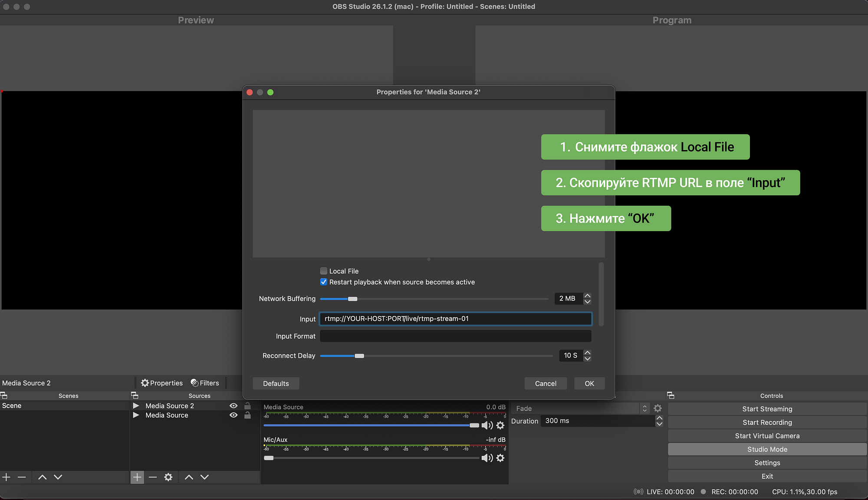Open Settings from Controls panel

point(767,463)
